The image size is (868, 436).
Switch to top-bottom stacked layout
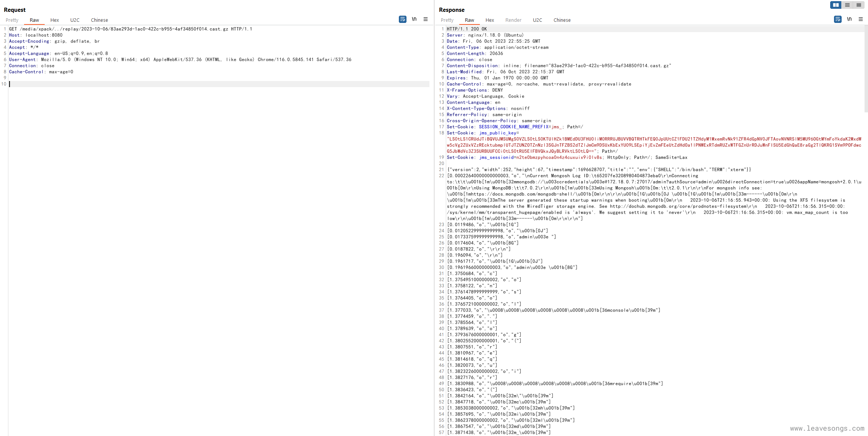847,5
